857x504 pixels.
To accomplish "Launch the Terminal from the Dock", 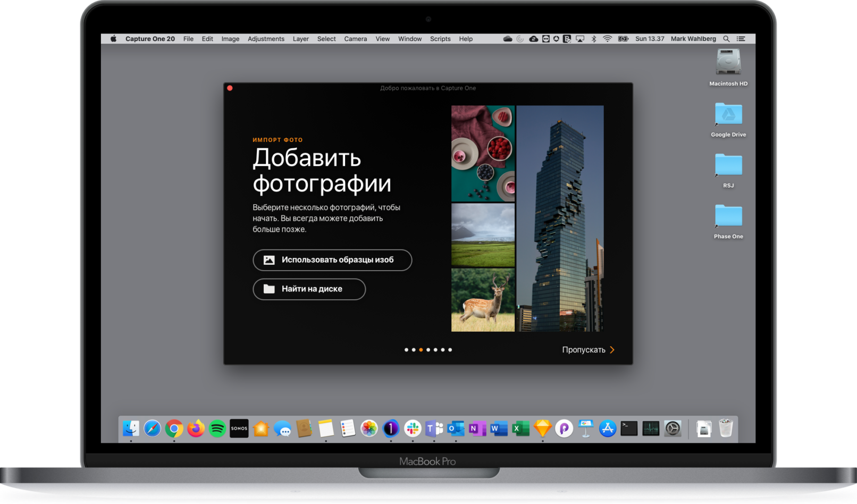I will 628,429.
